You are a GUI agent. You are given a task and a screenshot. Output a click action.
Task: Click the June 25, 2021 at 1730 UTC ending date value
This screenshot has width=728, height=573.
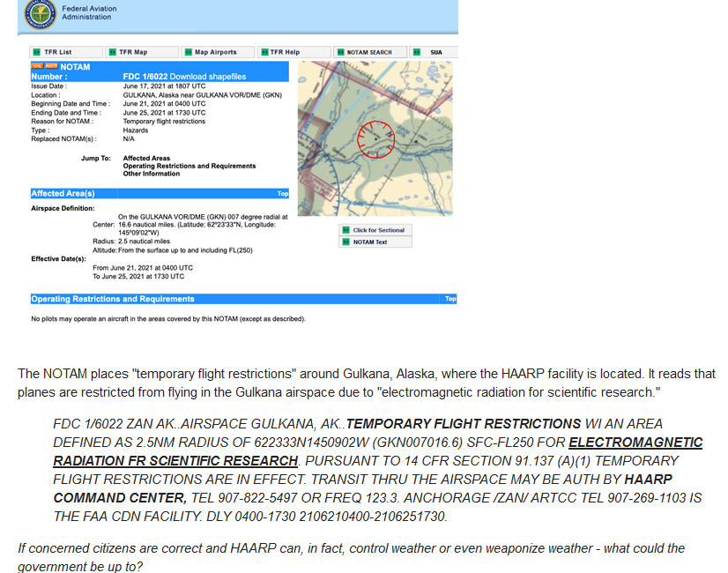(x=164, y=113)
